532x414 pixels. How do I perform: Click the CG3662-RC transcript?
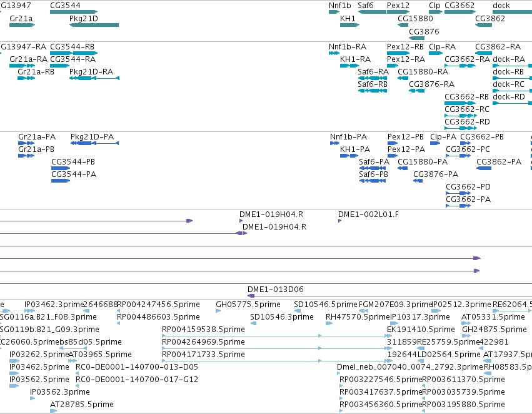point(461,116)
